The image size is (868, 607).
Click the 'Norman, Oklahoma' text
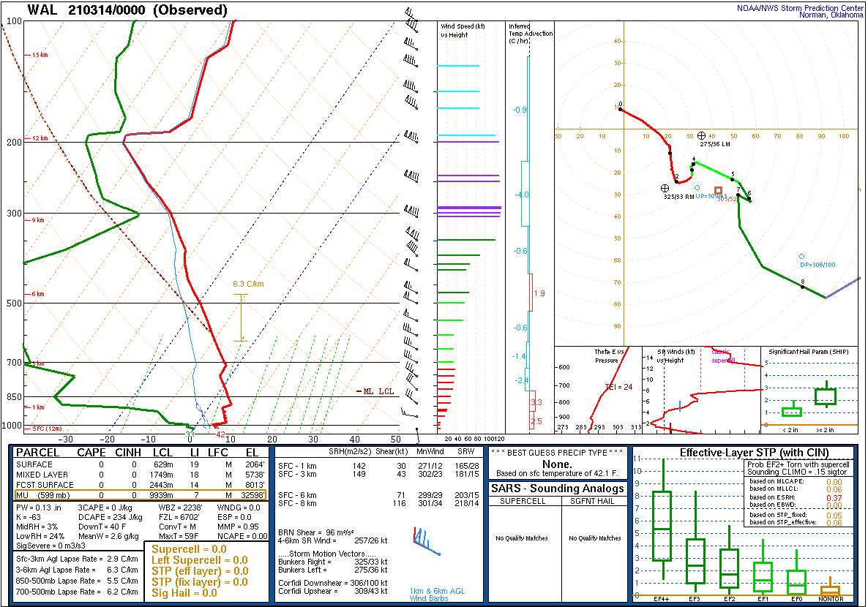pyautogui.click(x=831, y=15)
